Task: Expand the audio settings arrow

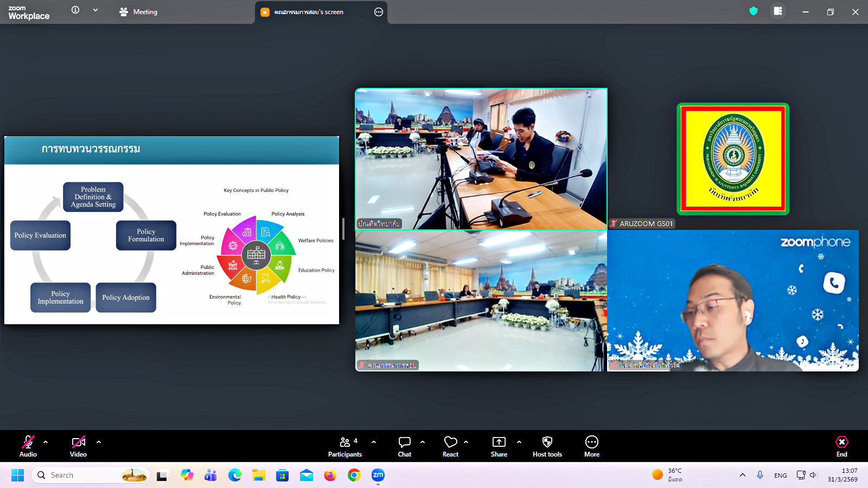Action: click(46, 442)
